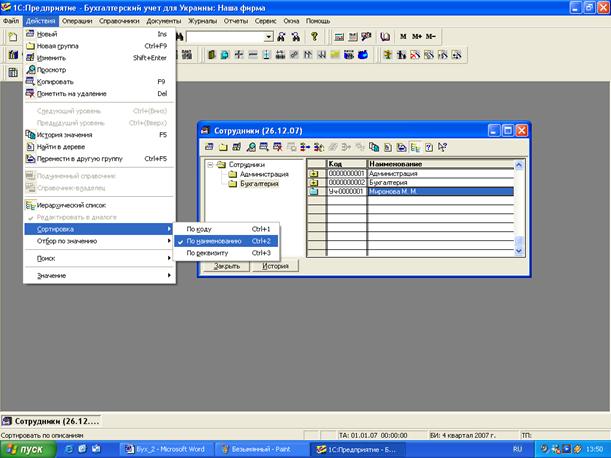The height and width of the screenshot is (458, 611).
Task: Open Сортировка submenu arrow entry
Action: 99,229
